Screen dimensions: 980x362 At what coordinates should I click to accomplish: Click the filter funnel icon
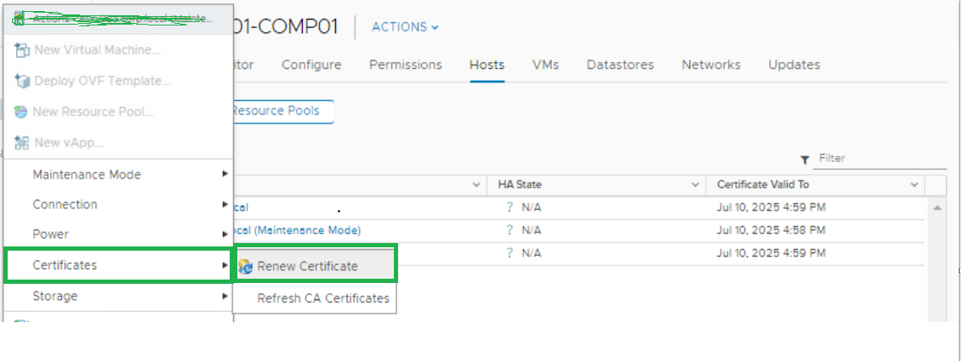805,160
